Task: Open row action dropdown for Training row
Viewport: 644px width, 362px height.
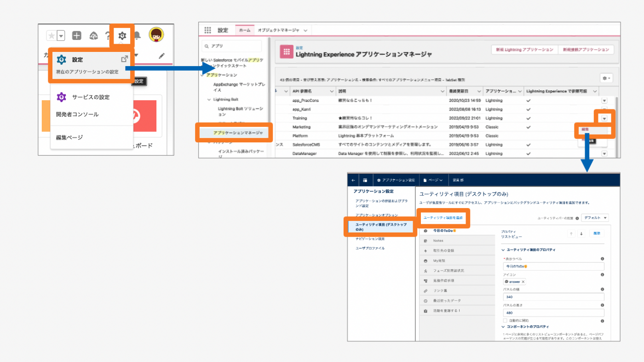Action: pyautogui.click(x=604, y=118)
